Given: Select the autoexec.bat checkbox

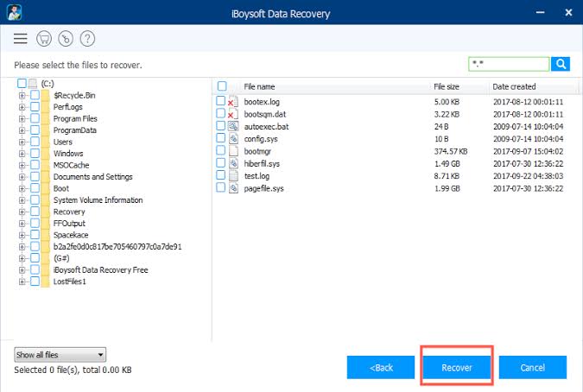Looking at the screenshot, I should tap(220, 125).
